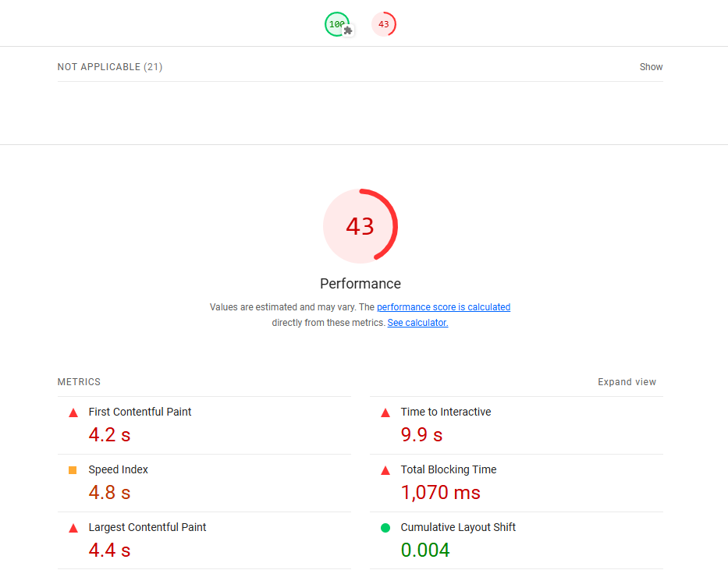Click the Total Blocking Time 1,070 ms value
Viewport: 728px width, 570px height.
click(x=440, y=492)
